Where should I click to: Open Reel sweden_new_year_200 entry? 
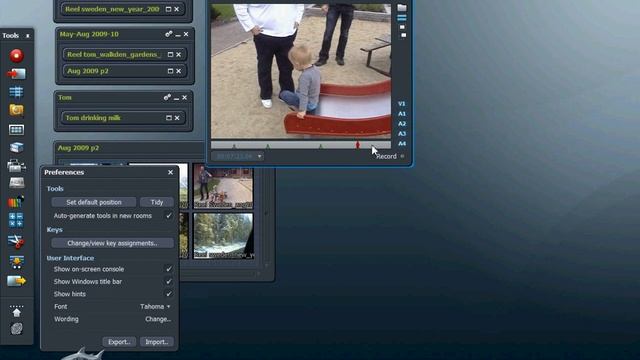tap(112, 9)
